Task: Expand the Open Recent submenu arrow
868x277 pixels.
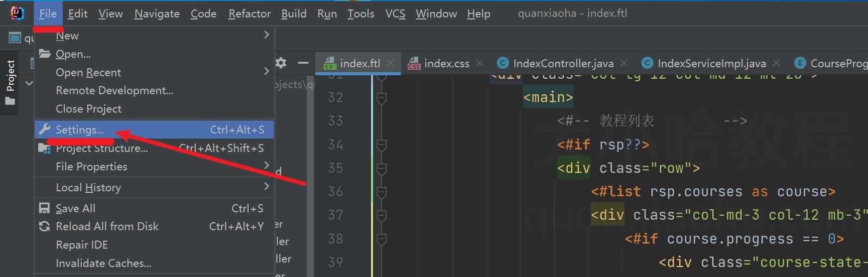Action: tap(266, 72)
